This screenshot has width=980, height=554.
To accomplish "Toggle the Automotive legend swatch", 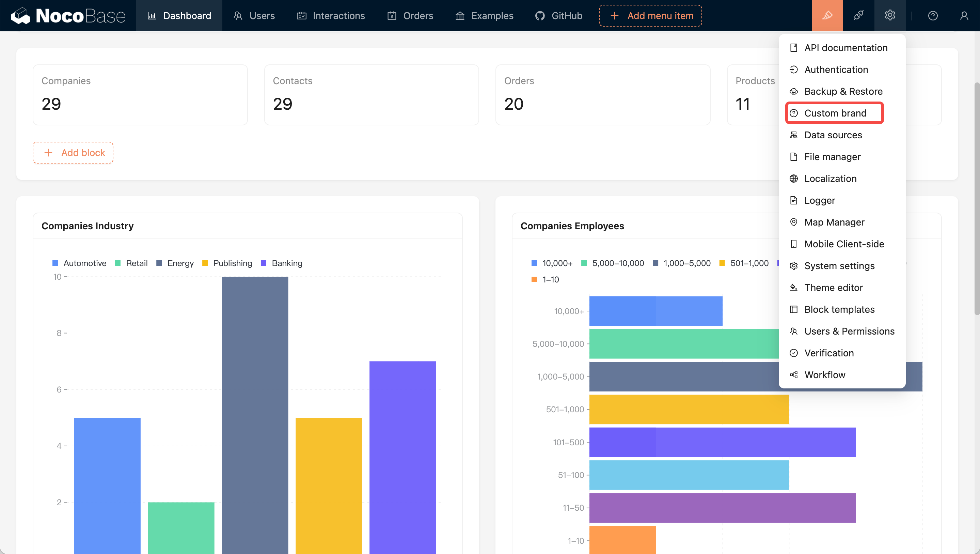I will point(55,263).
